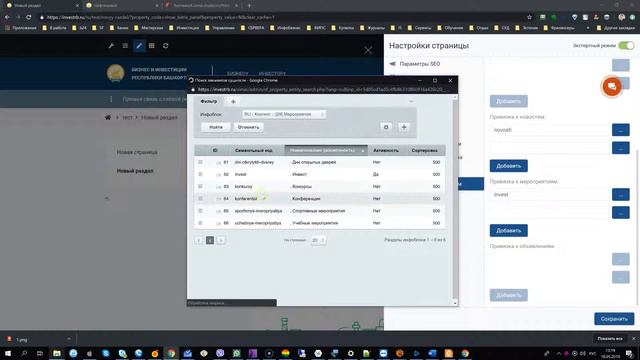Click Добавить under Привязка к новостям
The height and width of the screenshot is (360, 640).
(509, 166)
